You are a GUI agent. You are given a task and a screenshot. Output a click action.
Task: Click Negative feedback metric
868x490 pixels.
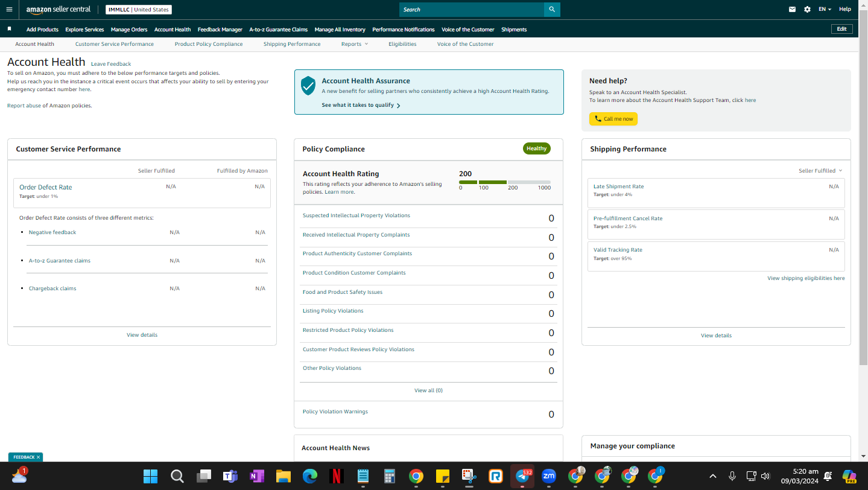52,232
